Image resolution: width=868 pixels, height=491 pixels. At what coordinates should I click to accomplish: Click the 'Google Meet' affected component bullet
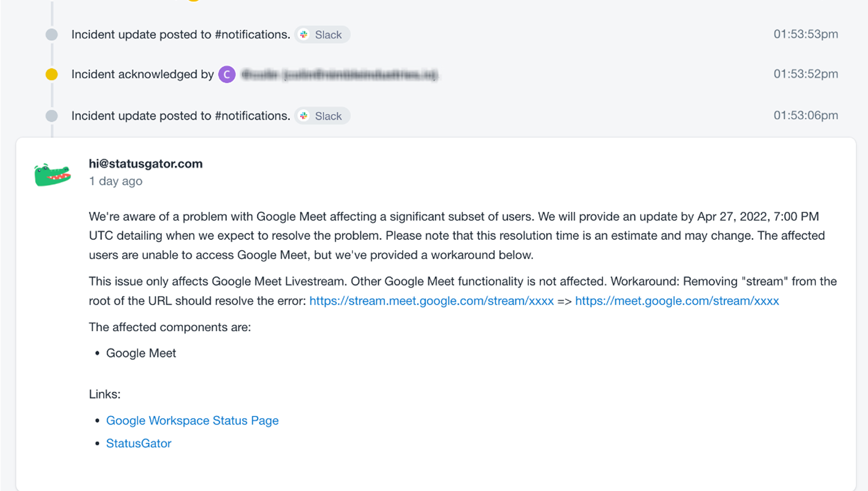[141, 353]
